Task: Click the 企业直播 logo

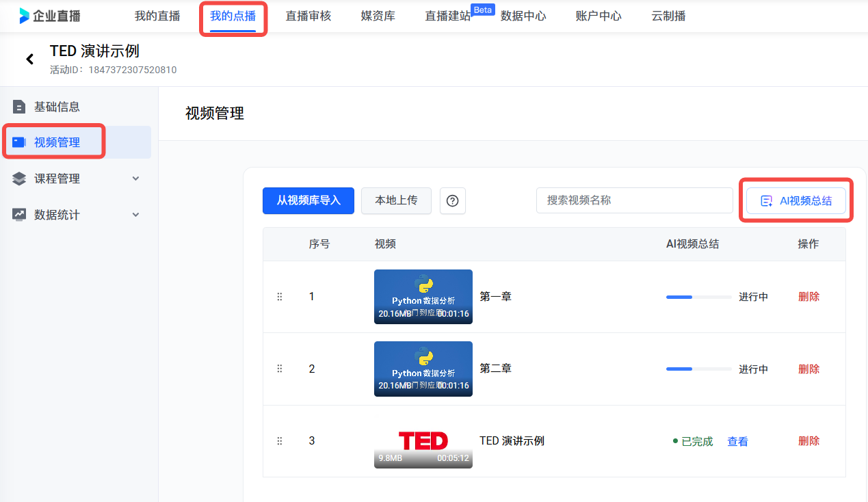Action: pyautogui.click(x=50, y=16)
